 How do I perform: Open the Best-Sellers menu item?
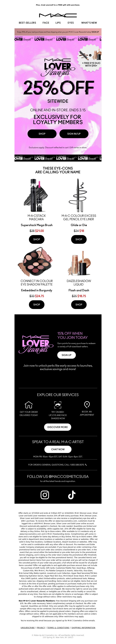pyautogui.click(x=27, y=23)
